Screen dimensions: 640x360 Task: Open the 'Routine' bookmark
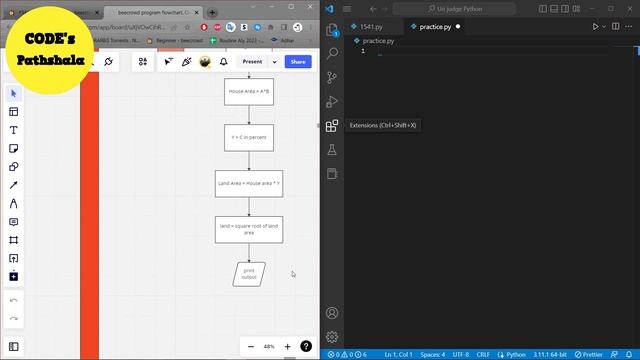pyautogui.click(x=237, y=40)
